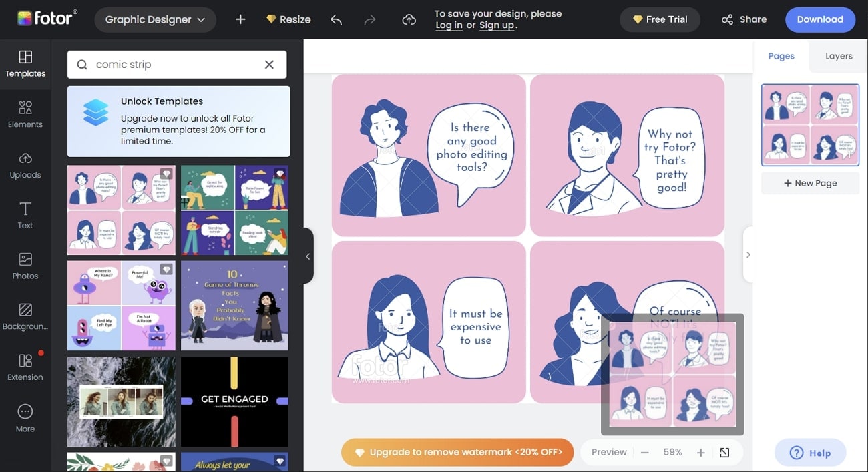Select the purple monsters comic template thumbnail
The height and width of the screenshot is (472, 868).
(x=121, y=305)
